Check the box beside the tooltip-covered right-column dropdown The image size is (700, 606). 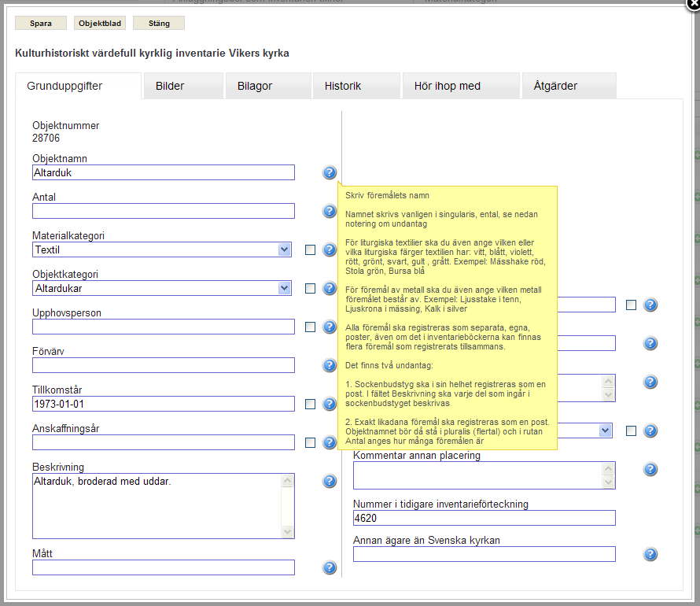click(x=632, y=431)
